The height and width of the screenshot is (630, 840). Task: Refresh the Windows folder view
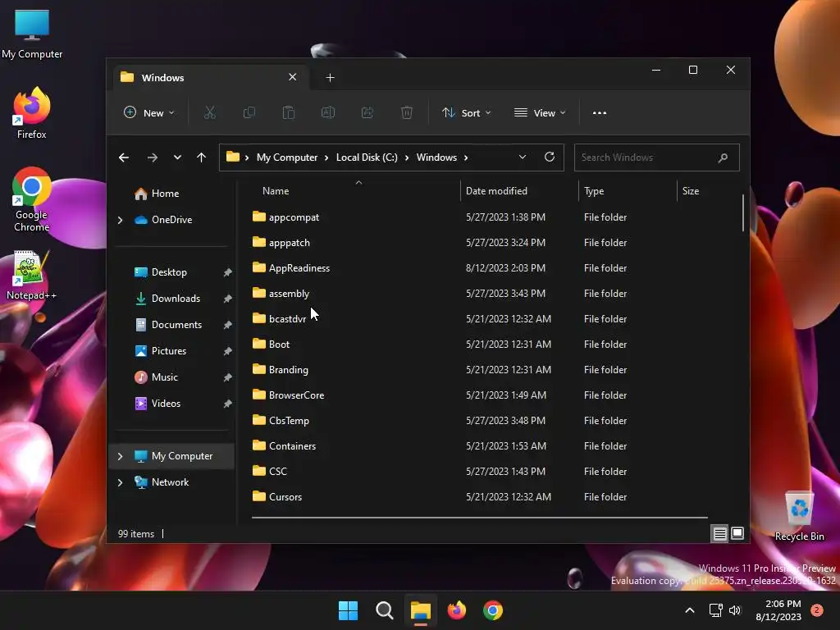click(x=549, y=157)
